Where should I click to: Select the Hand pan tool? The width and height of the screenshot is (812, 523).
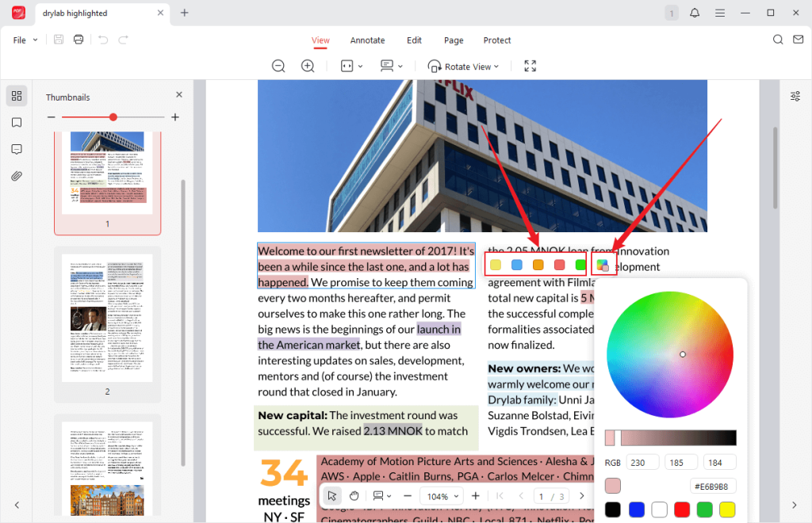pos(354,495)
